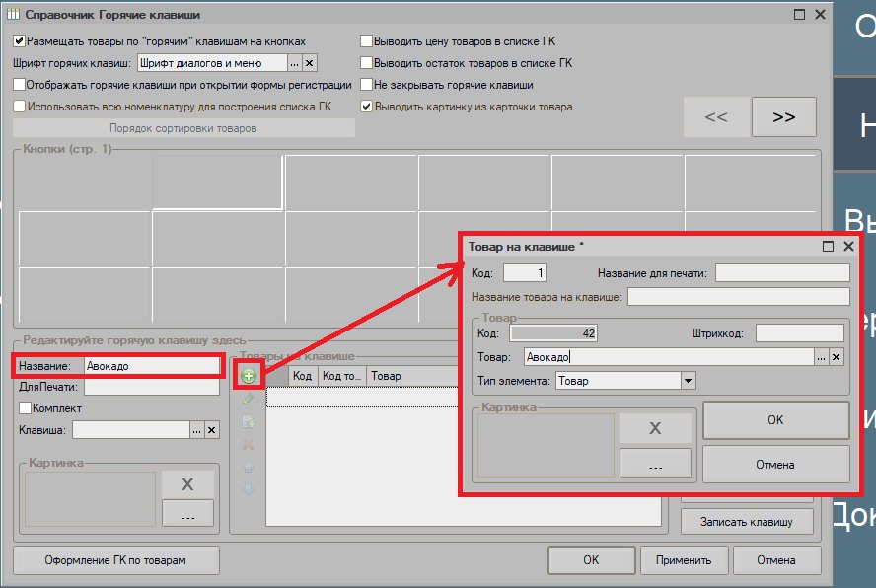
Task: Browse picture with '...' in 'Товар на клавише' Картинка
Action: click(x=655, y=464)
